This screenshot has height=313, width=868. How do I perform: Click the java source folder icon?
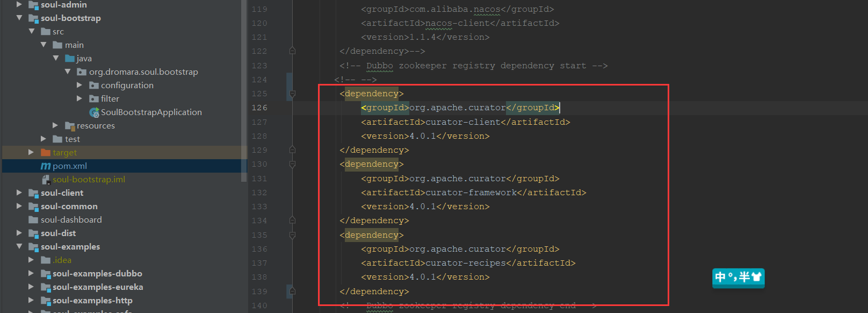[70, 58]
